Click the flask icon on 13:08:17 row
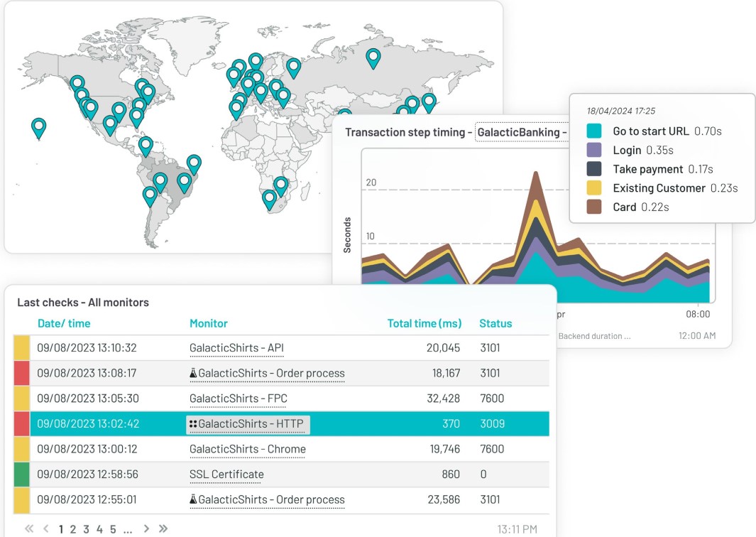This screenshot has height=537, width=756. (x=193, y=373)
